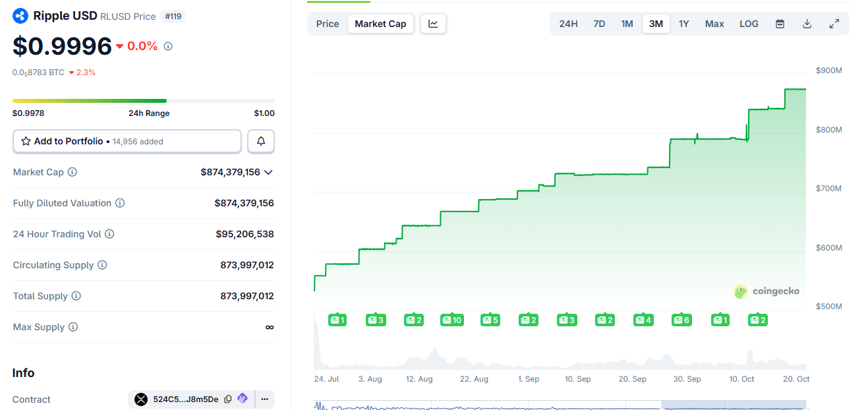Viewport: 868px width, 410px height.
Task: Select Market Cap chart mode
Action: tap(380, 24)
